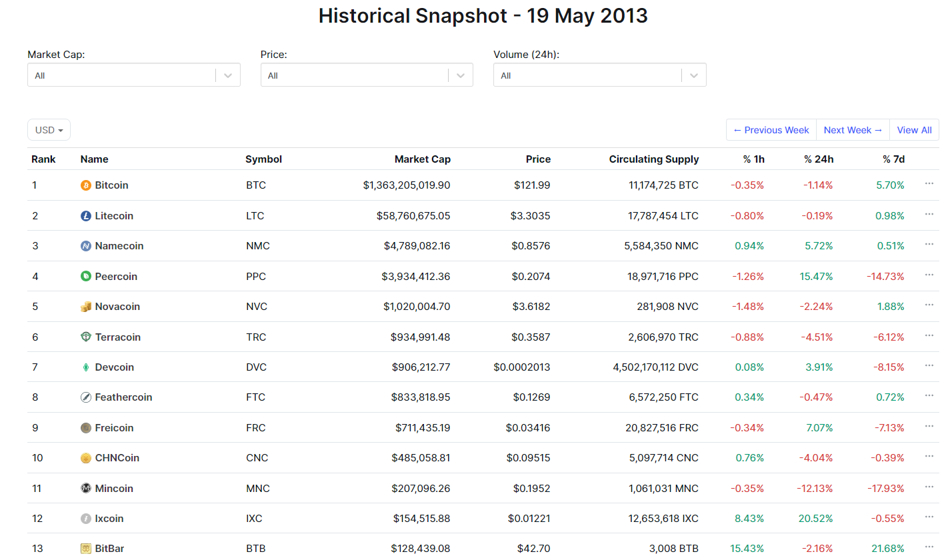Image resolution: width=946 pixels, height=560 pixels.
Task: Open the more-options ellipsis for Bitcoin row
Action: (929, 184)
